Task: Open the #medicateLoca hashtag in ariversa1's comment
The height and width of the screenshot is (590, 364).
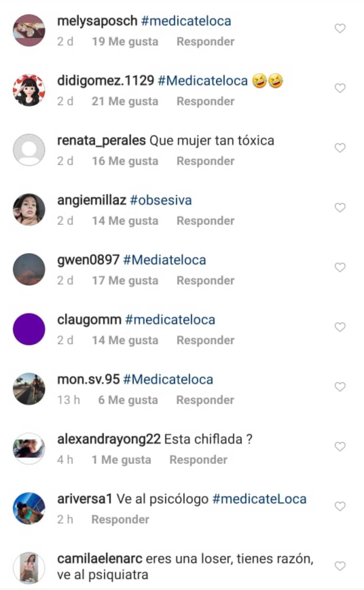Action: [x=259, y=499]
